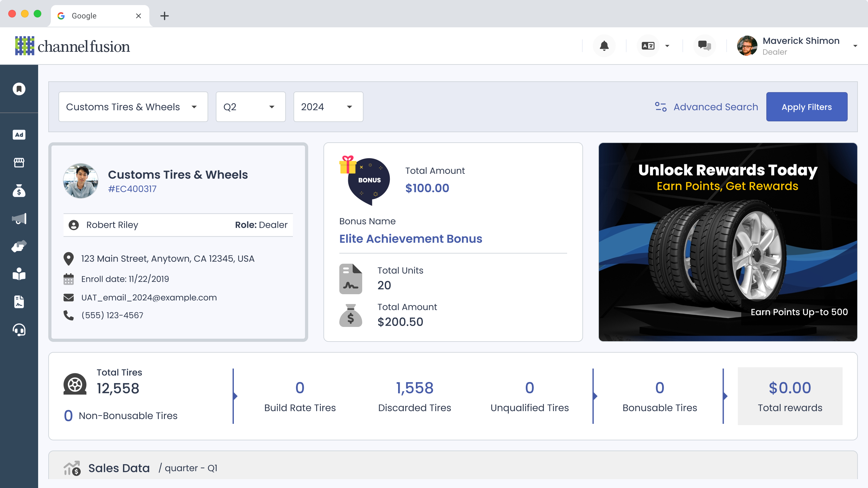Click the Unlock Rewards Today banner
The height and width of the screenshot is (488, 868).
[x=728, y=242]
